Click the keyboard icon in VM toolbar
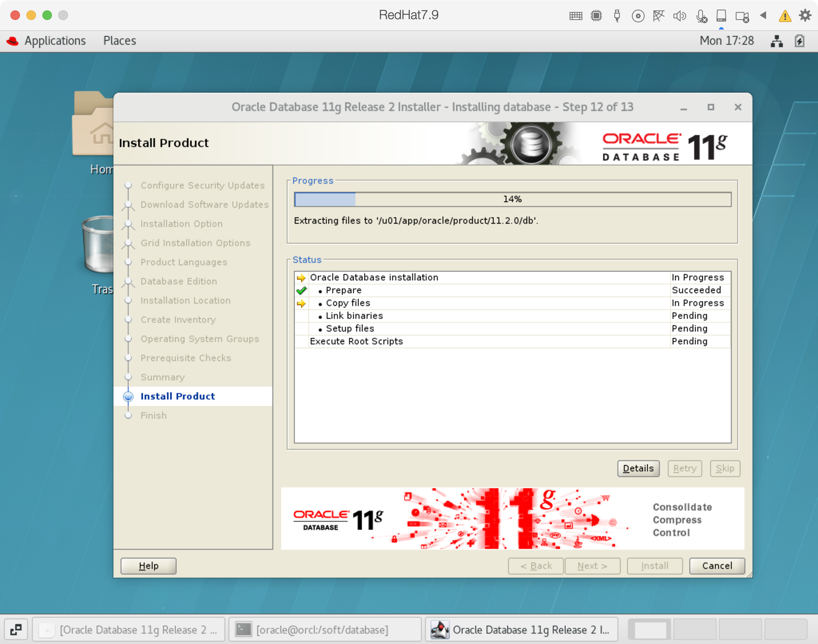 click(576, 16)
